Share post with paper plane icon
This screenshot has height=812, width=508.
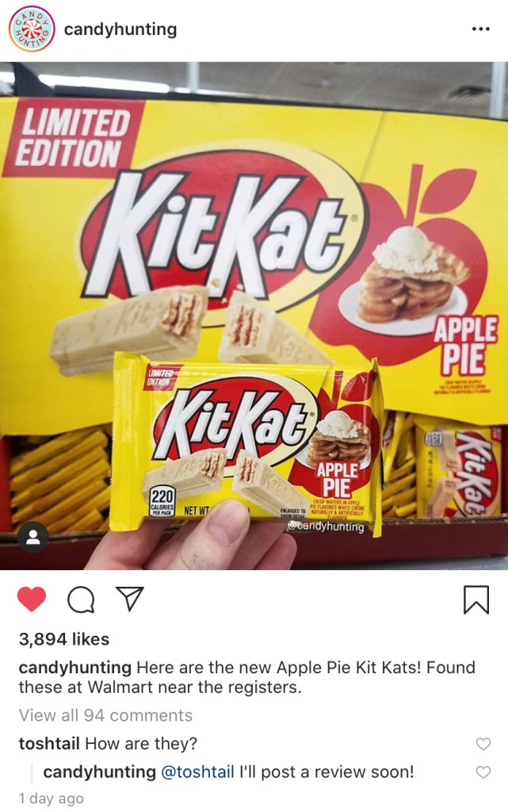point(129,599)
